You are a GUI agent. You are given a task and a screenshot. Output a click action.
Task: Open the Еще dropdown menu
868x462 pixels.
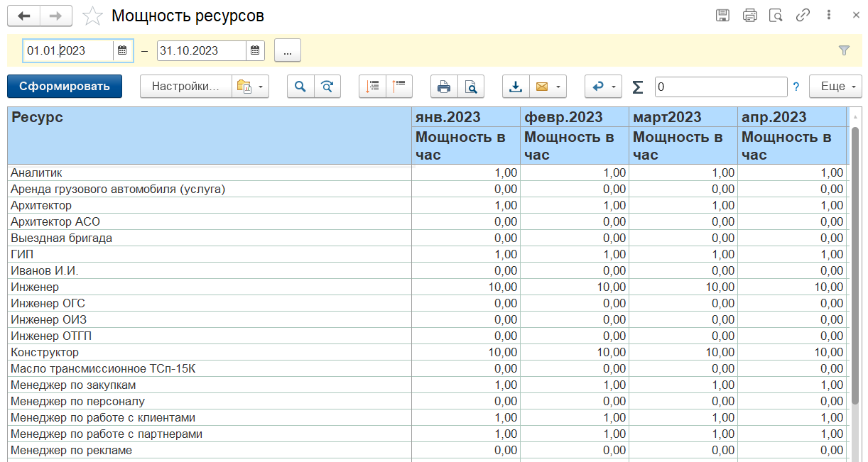[836, 87]
